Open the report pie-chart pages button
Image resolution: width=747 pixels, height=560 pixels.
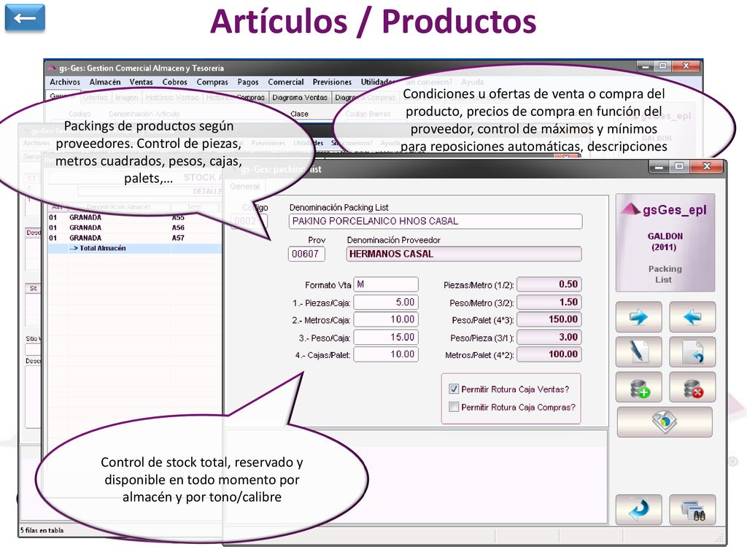(665, 422)
